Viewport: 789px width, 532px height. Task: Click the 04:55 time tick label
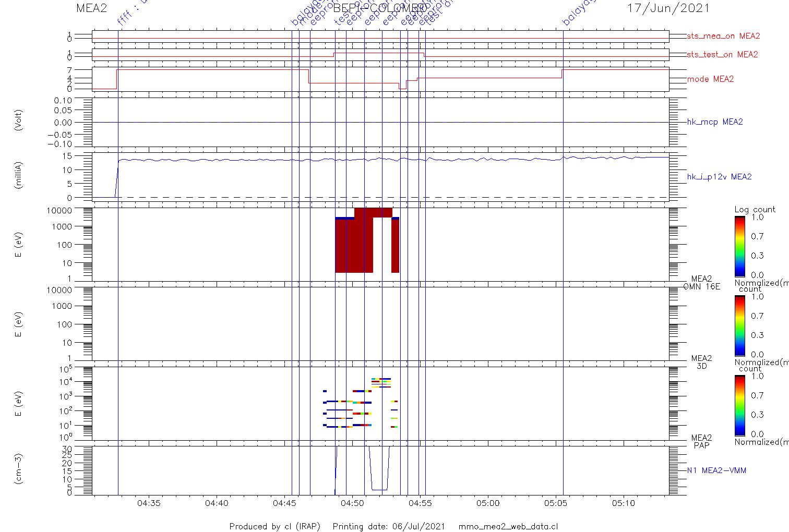(420, 503)
